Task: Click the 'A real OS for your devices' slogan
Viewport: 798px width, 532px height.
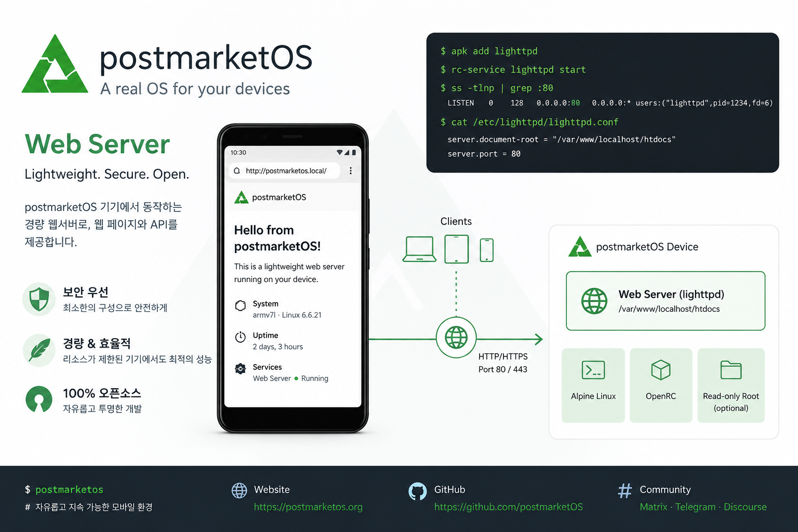Action: [195, 89]
